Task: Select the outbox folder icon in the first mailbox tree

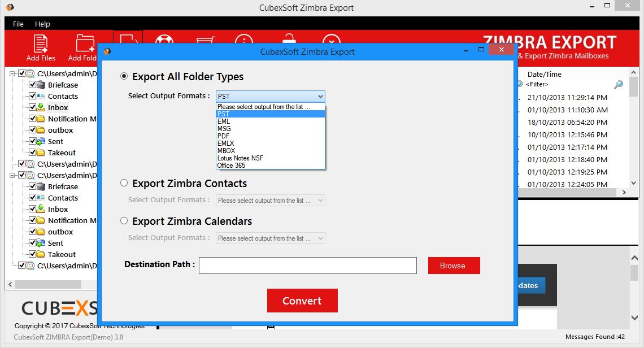Action: click(41, 130)
